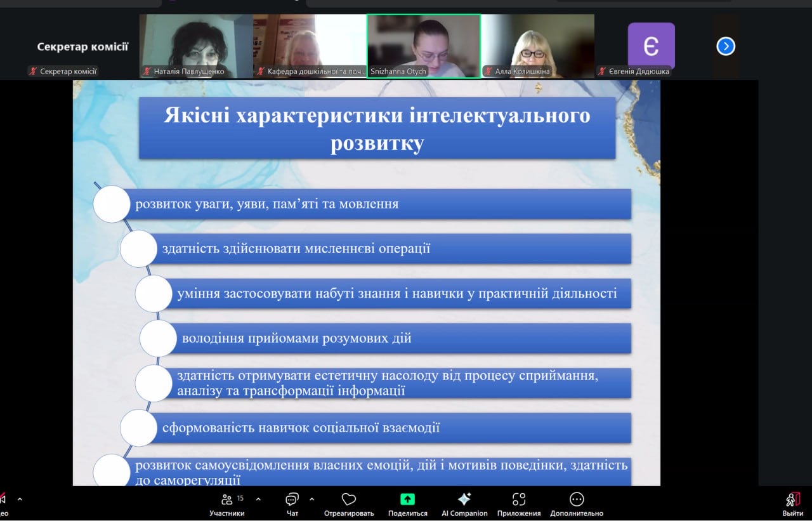Select the Кафедра дошкільної video thumbnail
This screenshot has height=521, width=812.
pyautogui.click(x=310, y=46)
